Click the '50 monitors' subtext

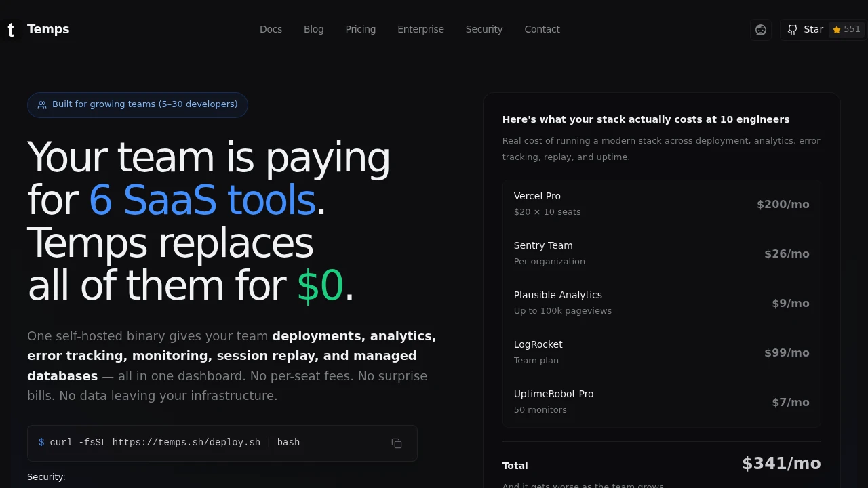coord(540,410)
